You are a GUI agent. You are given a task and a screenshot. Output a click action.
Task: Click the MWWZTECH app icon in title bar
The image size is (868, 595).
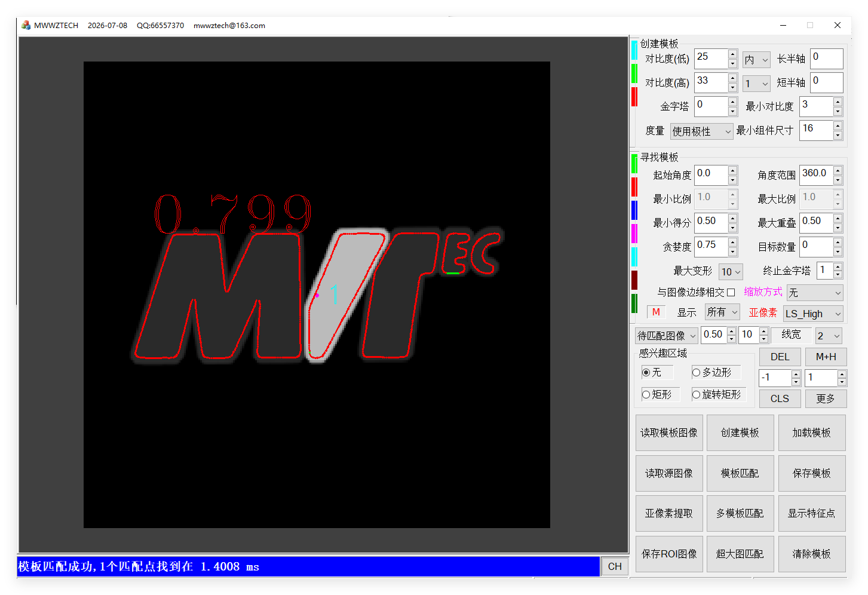point(26,25)
